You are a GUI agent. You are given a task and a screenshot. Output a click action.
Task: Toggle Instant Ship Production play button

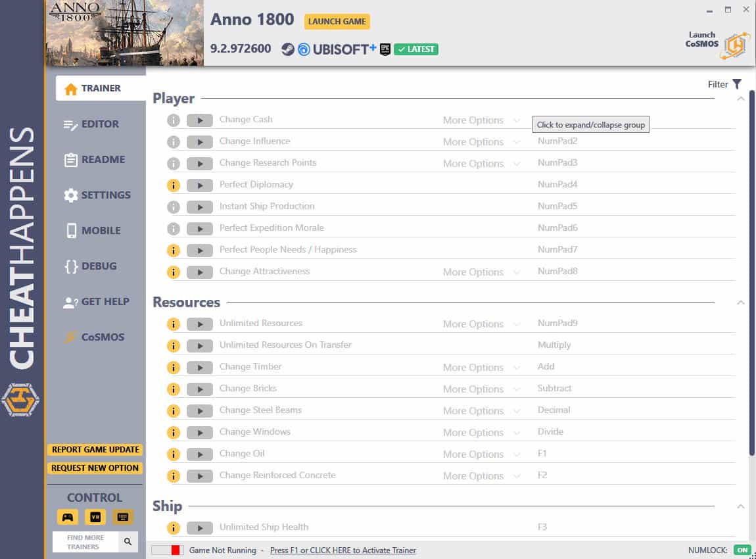(200, 207)
